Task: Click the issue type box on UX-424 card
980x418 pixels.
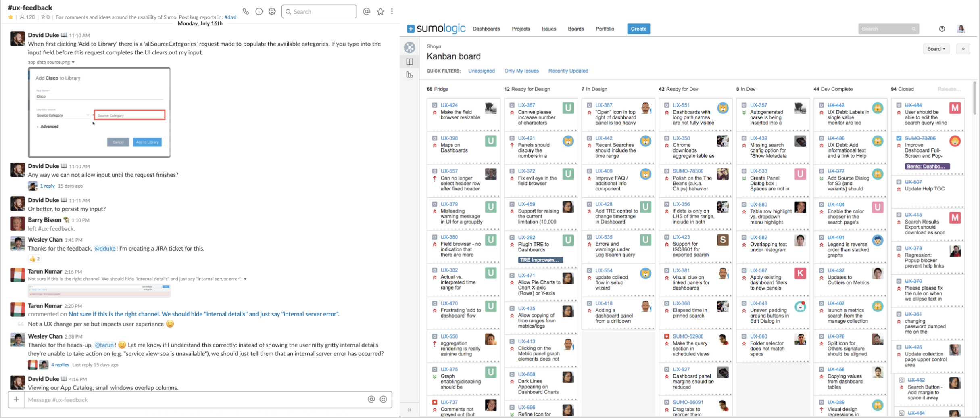Action: [x=435, y=105]
